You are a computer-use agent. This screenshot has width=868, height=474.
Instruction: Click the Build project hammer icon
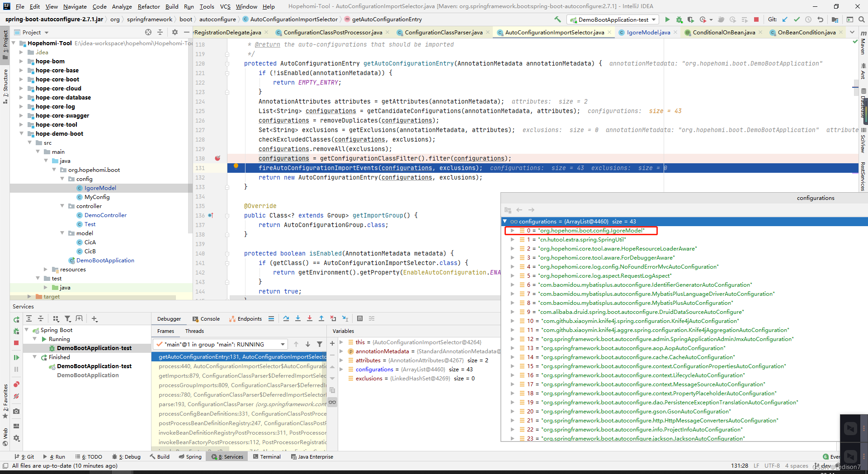(x=557, y=19)
